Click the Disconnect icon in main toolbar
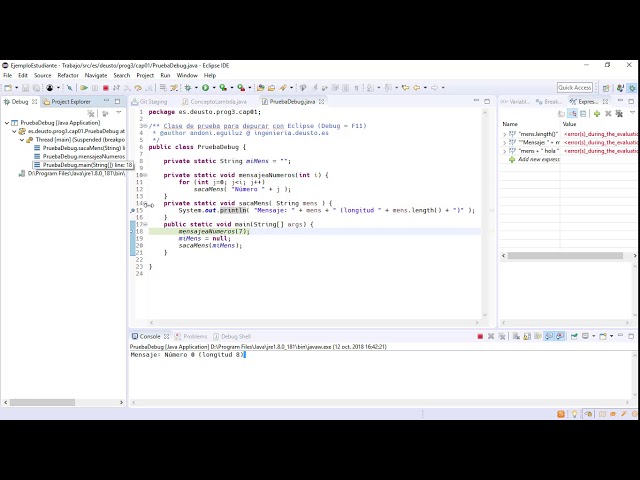The image size is (640, 480). (116, 88)
